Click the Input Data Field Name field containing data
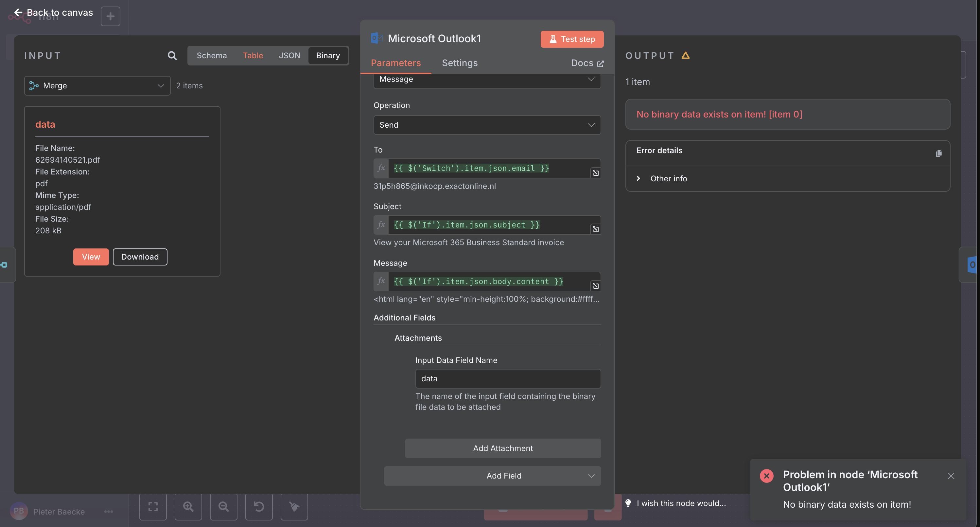 (508, 378)
